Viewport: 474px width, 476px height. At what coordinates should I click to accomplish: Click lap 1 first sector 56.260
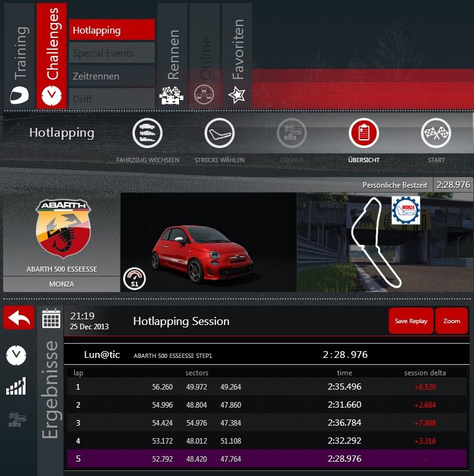(162, 387)
